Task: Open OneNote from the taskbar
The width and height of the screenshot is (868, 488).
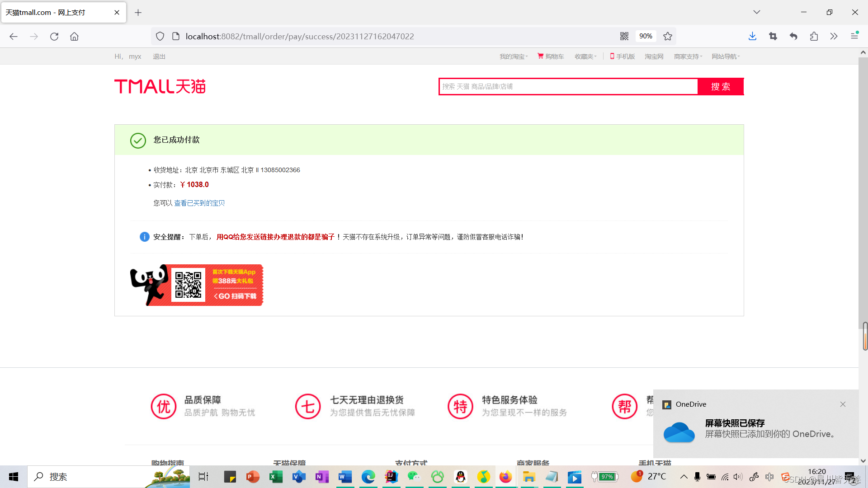Action: coord(322,477)
